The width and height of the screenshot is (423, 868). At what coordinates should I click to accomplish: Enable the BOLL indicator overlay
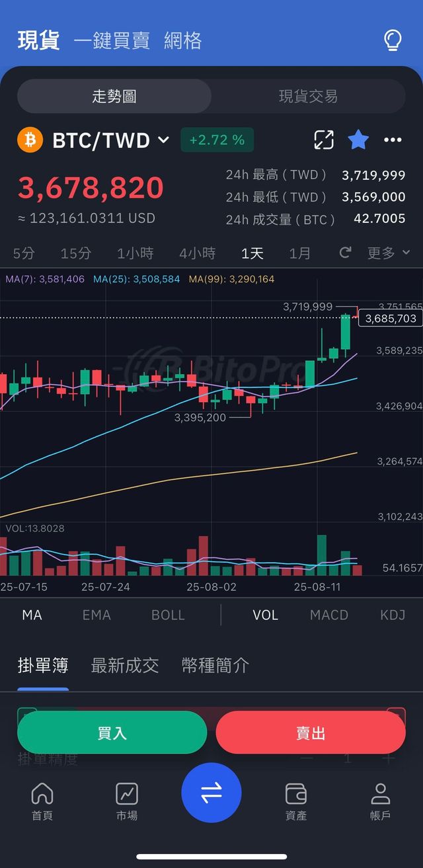tap(167, 615)
